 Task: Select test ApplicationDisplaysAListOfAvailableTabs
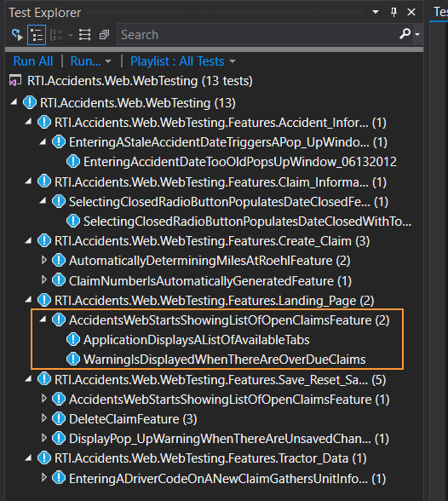click(197, 340)
